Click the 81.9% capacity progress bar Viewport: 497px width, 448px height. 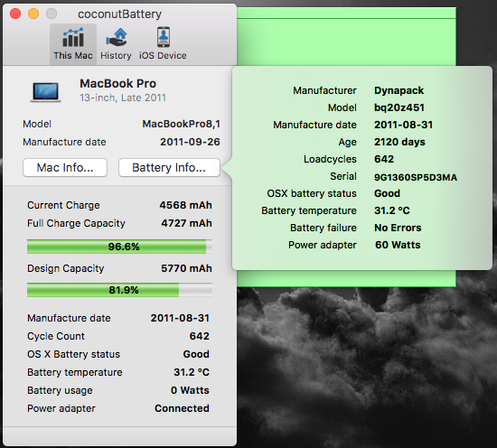[119, 290]
